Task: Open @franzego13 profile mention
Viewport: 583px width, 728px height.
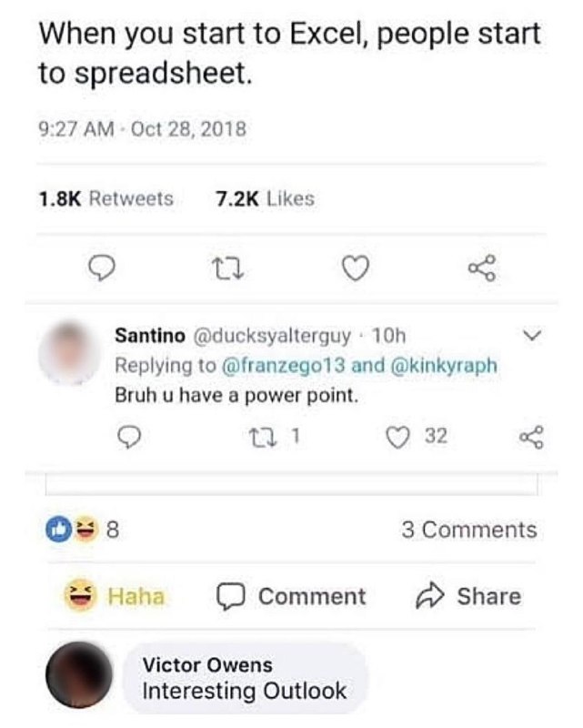Action: tap(284, 366)
